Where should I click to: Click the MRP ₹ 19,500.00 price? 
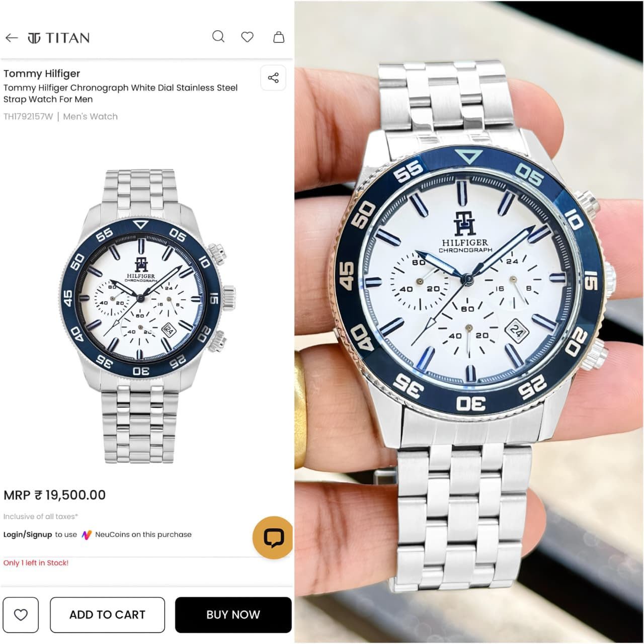point(55,495)
